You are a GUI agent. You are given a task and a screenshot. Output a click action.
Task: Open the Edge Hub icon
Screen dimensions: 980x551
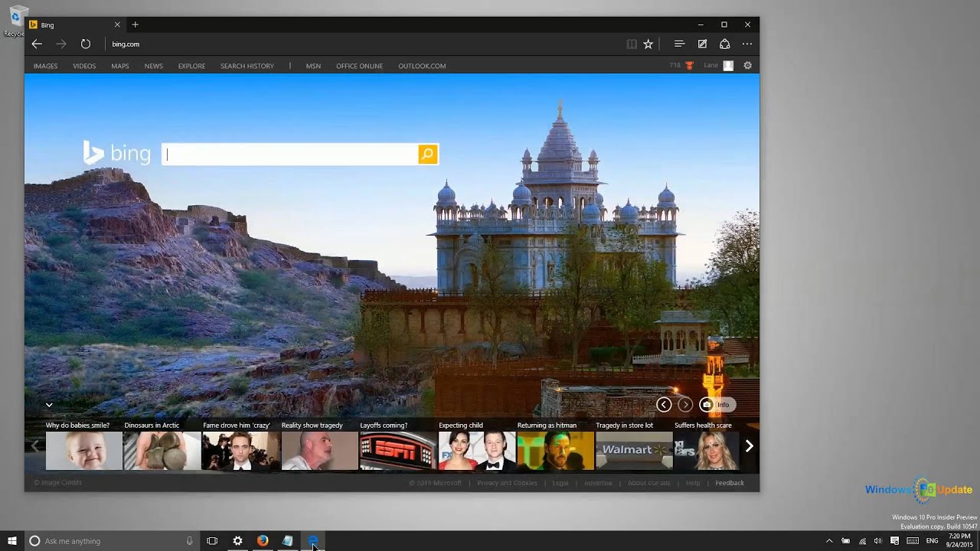coord(679,44)
